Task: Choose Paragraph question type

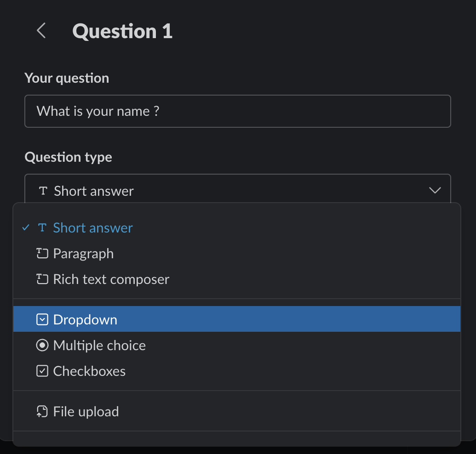Action: tap(83, 254)
